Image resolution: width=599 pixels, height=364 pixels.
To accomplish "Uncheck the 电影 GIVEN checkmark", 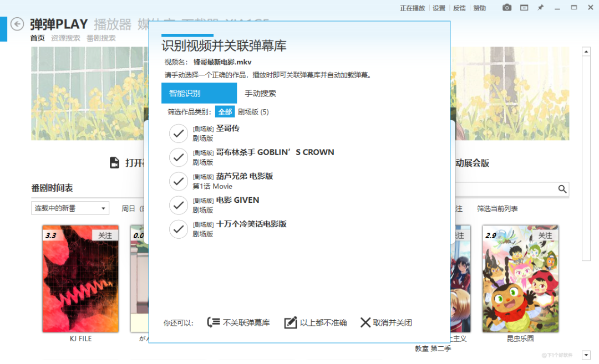I will pyautogui.click(x=178, y=205).
